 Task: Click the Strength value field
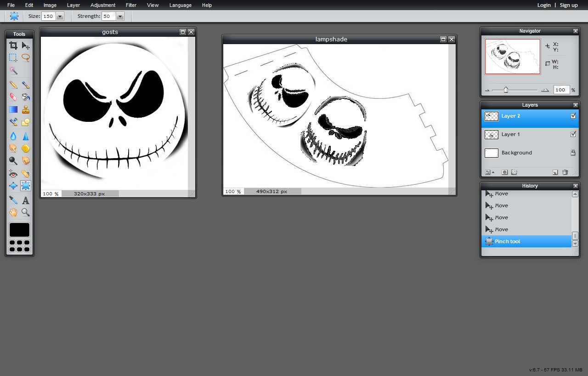pyautogui.click(x=109, y=17)
